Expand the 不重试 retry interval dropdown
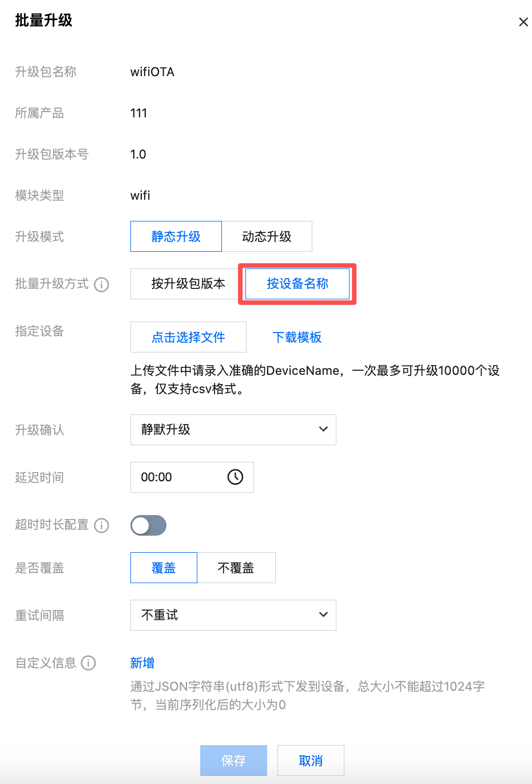 [x=233, y=615]
